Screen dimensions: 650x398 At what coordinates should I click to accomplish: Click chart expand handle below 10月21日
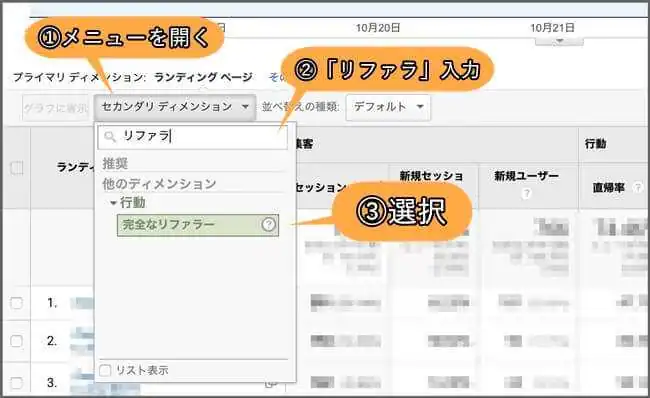point(559,41)
